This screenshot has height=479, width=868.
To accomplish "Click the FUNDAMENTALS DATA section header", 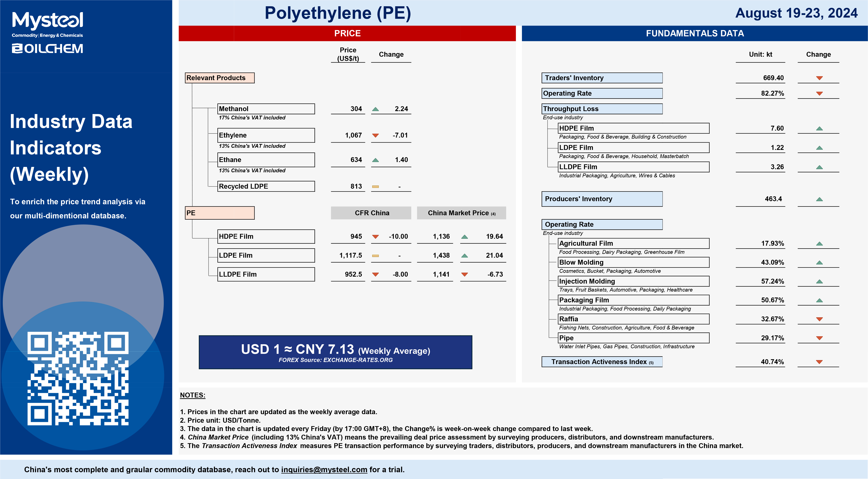I will pos(695,33).
